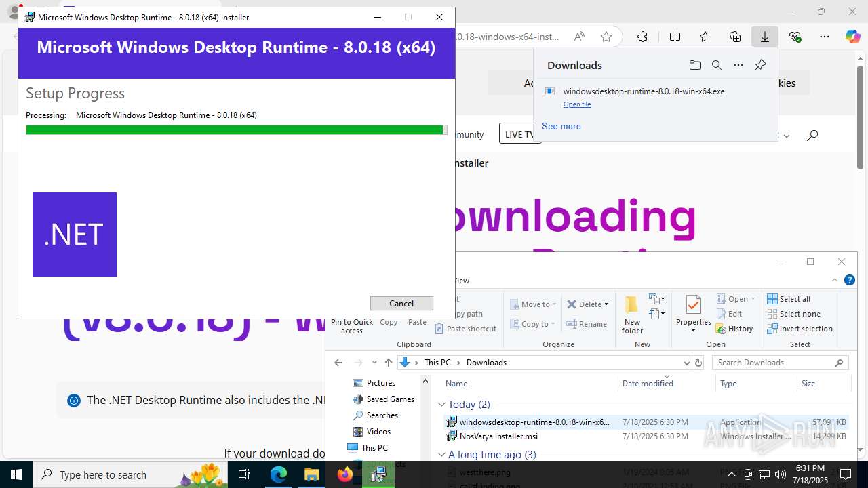The height and width of the screenshot is (488, 868).
Task: Click This PC in Explorer address breadcrumb
Action: [x=437, y=363]
